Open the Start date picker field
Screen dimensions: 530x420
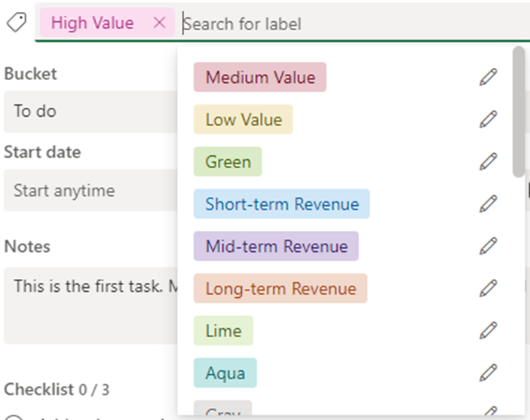(90, 191)
